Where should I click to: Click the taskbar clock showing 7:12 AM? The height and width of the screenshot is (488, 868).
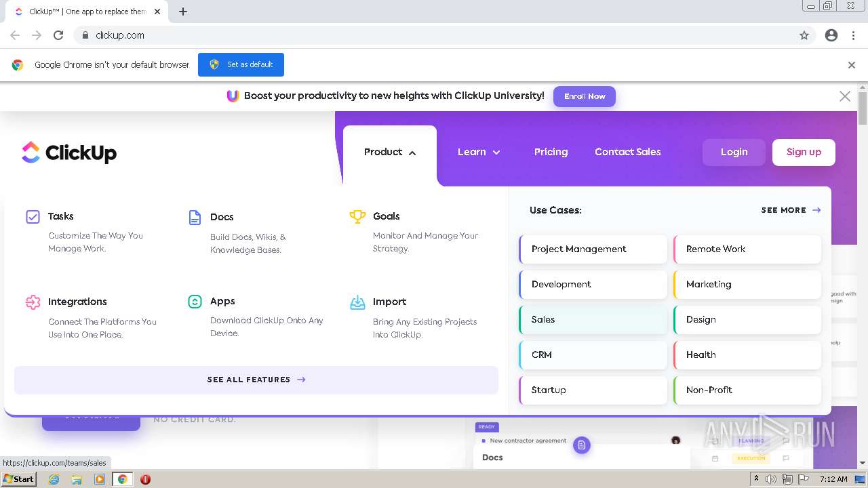coord(833,479)
